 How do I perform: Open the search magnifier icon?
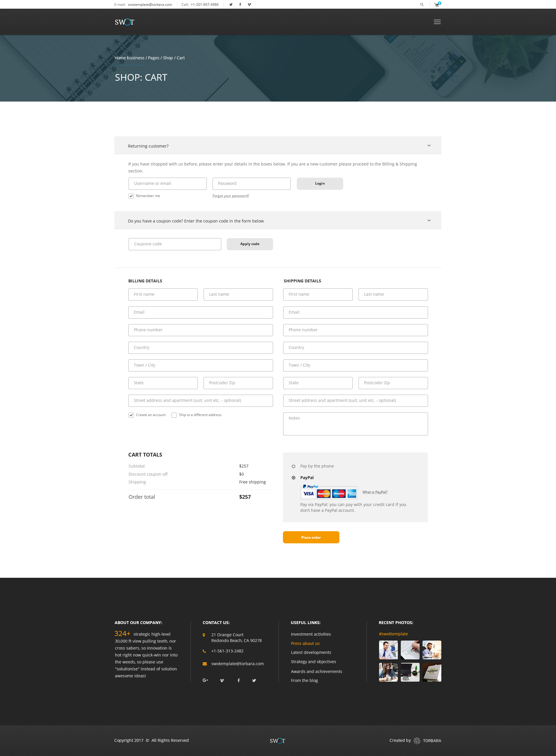click(422, 5)
